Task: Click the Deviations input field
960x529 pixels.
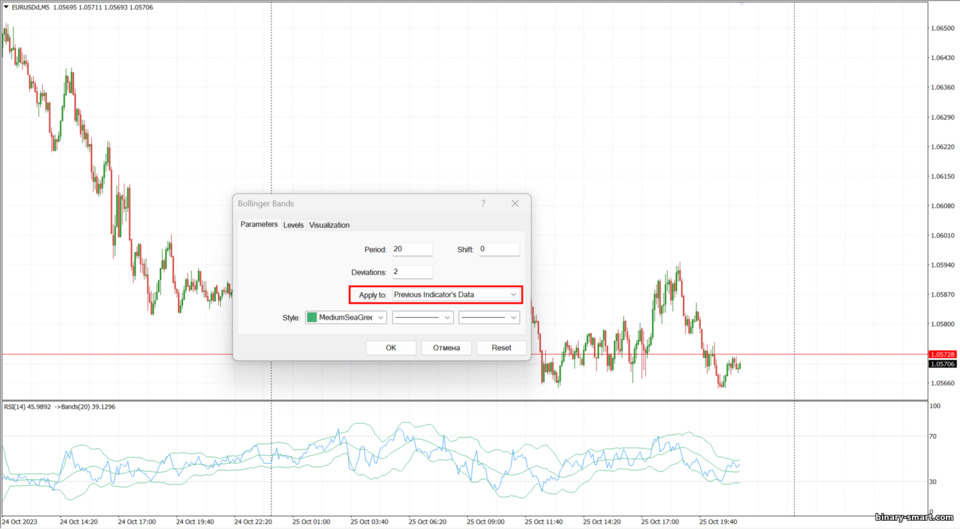Action: tap(413, 272)
